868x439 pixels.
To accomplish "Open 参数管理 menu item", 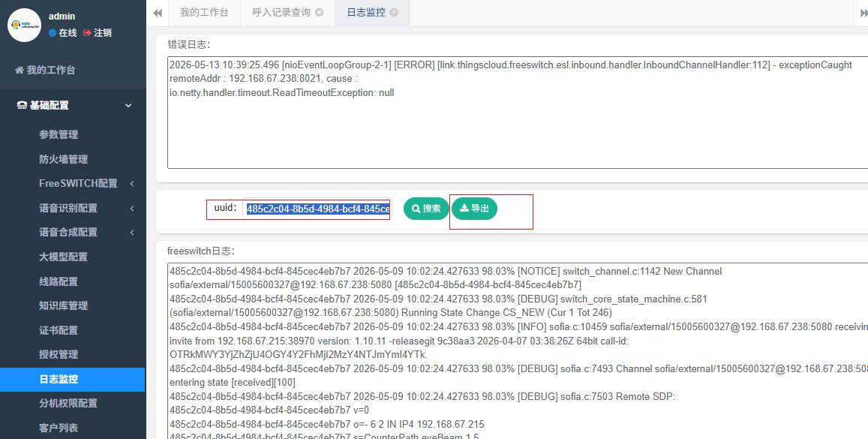I will pos(58,134).
